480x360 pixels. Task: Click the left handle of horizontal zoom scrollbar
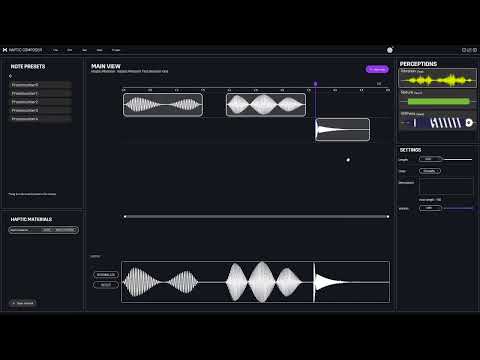(125, 217)
